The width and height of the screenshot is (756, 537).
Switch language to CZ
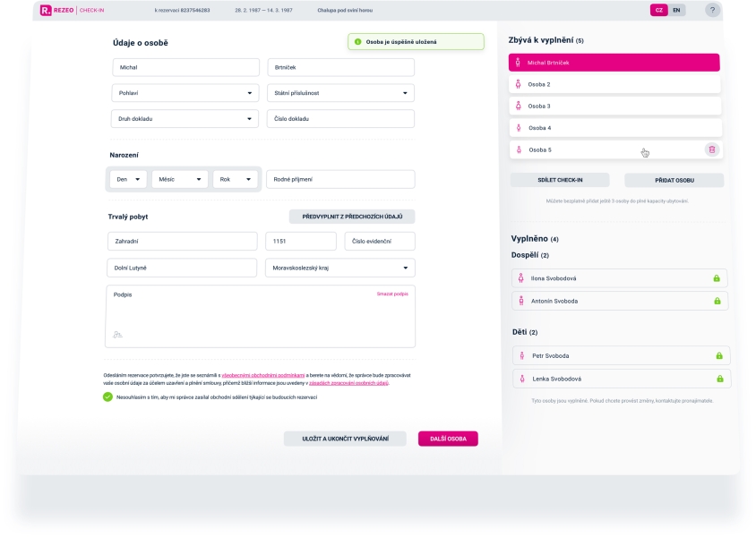(659, 10)
